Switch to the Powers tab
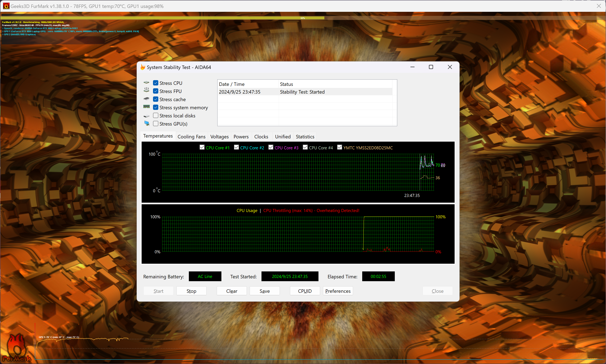Viewport: 606px width, 364px height. (x=241, y=137)
